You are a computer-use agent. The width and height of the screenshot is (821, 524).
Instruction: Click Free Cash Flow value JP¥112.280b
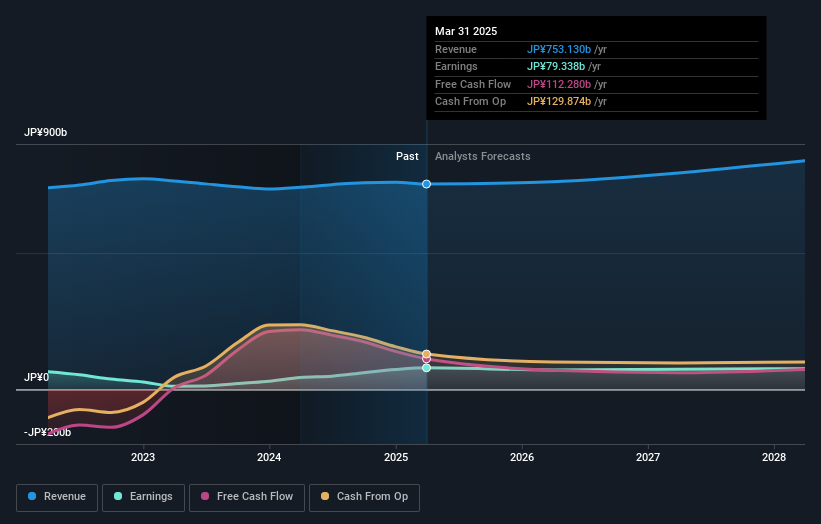coord(559,84)
